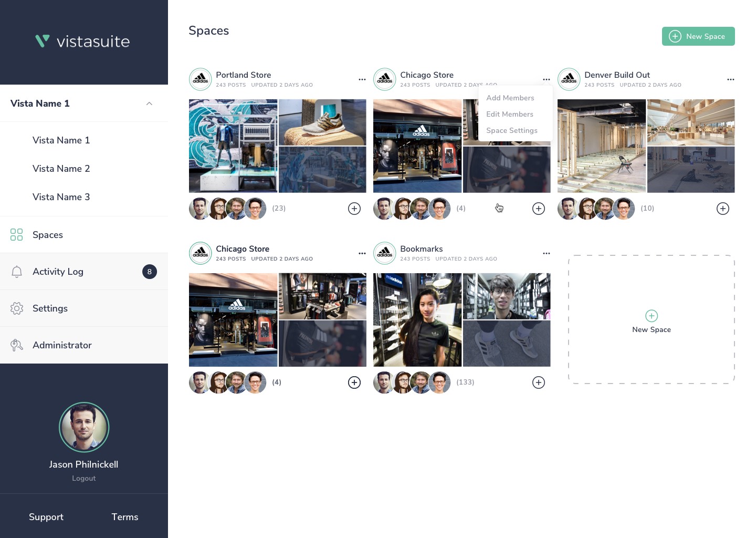Click the Settings gear icon

click(x=17, y=308)
